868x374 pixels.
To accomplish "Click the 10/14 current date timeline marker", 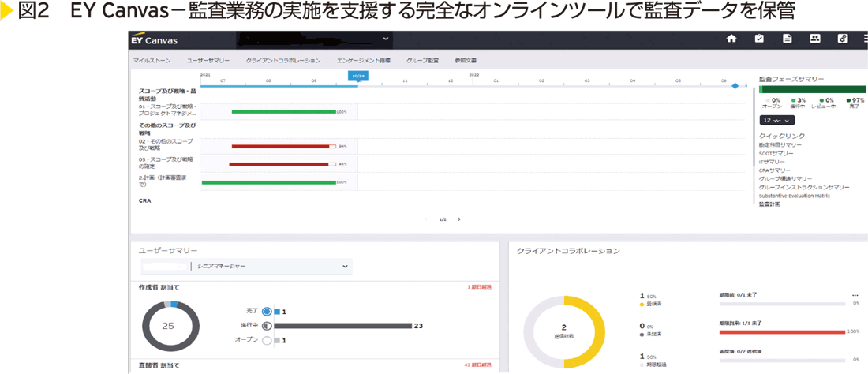I will tap(358, 76).
